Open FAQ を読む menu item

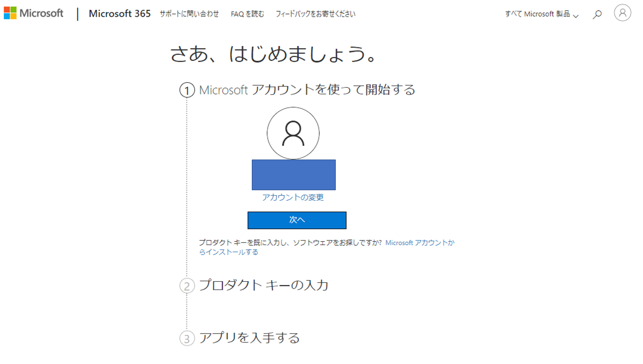click(x=247, y=14)
